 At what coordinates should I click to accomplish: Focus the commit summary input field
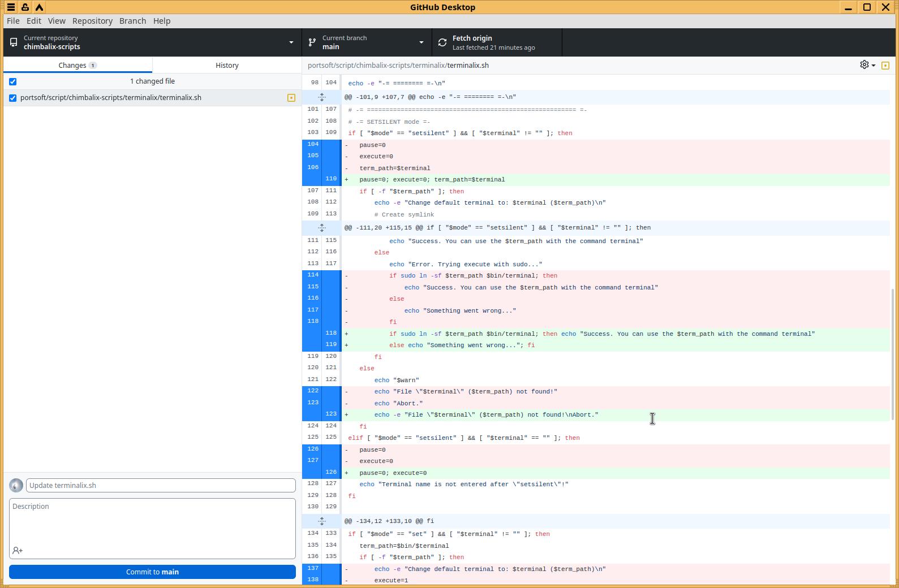click(161, 486)
